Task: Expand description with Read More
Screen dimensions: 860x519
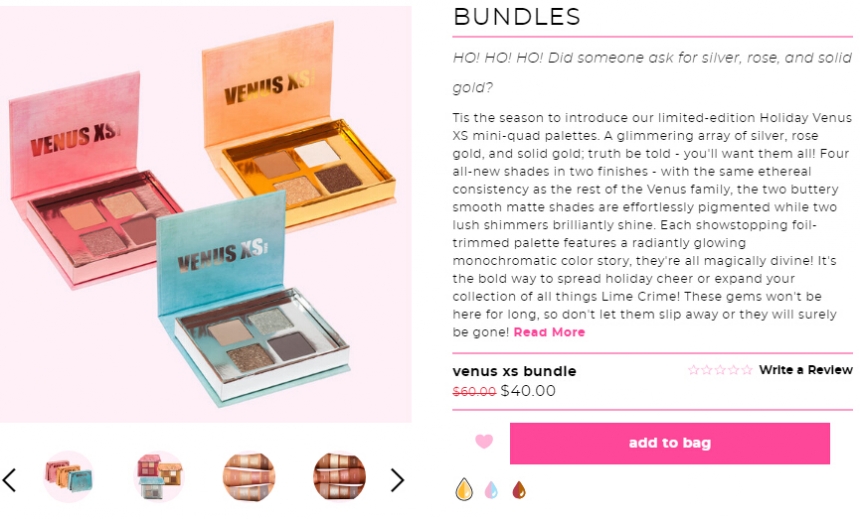Action: [549, 332]
